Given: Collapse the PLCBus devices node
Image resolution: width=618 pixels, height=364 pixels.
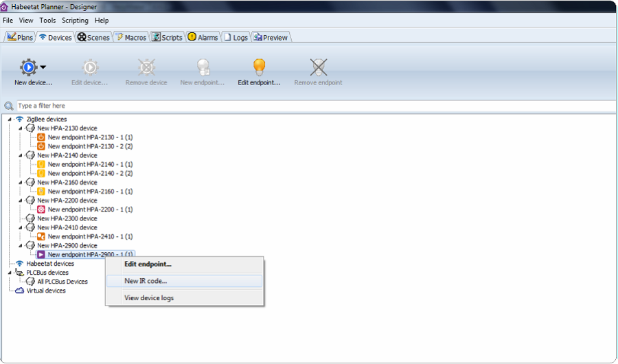Looking at the screenshot, I should click(10, 273).
